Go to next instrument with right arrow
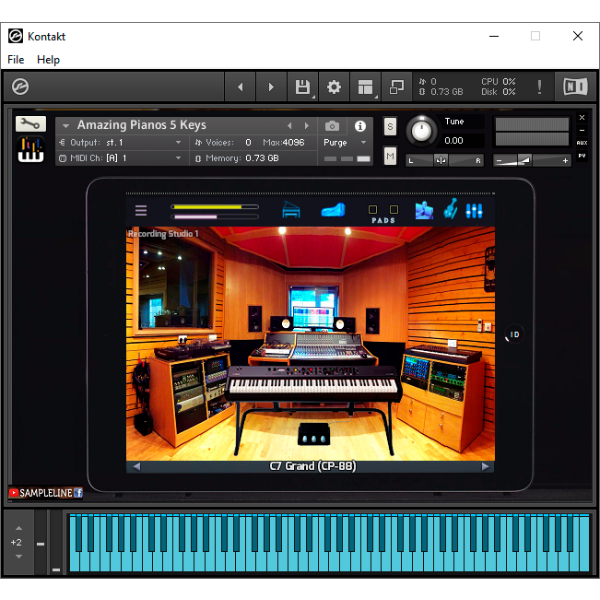Image resolution: width=600 pixels, height=600 pixels. tap(271, 87)
